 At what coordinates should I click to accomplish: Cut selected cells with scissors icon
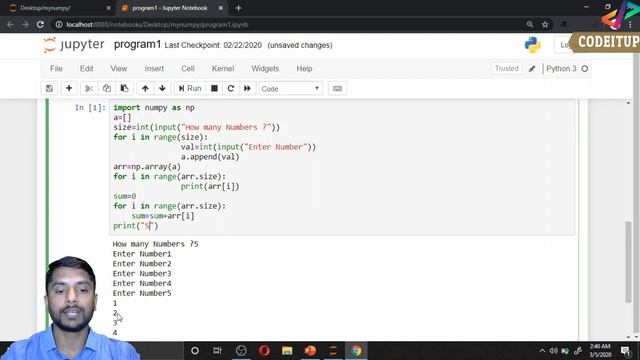[89, 89]
